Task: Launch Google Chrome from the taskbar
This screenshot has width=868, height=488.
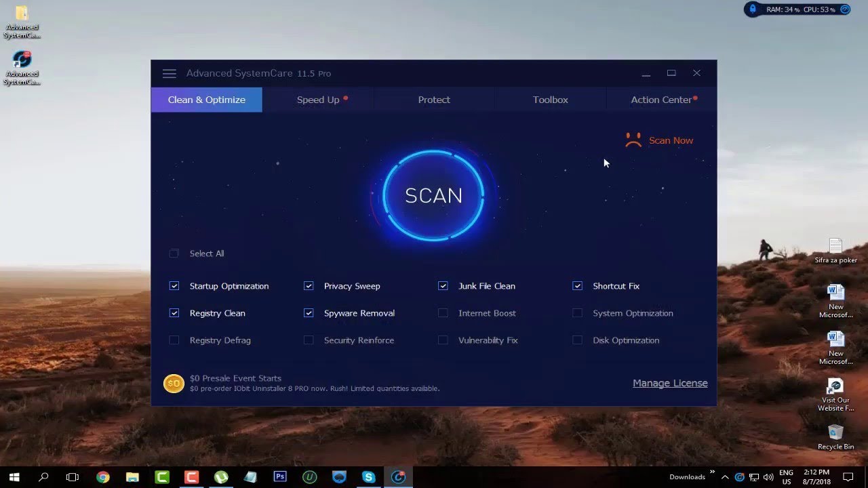Action: click(103, 477)
